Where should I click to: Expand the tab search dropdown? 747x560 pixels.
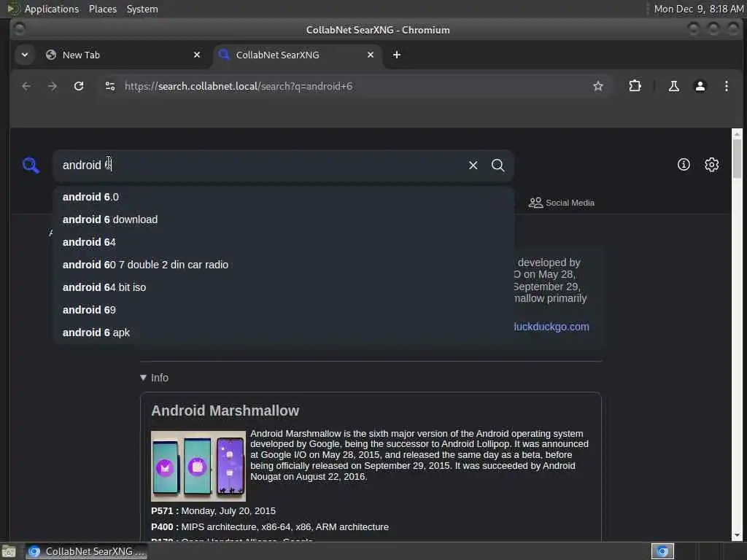coord(25,55)
